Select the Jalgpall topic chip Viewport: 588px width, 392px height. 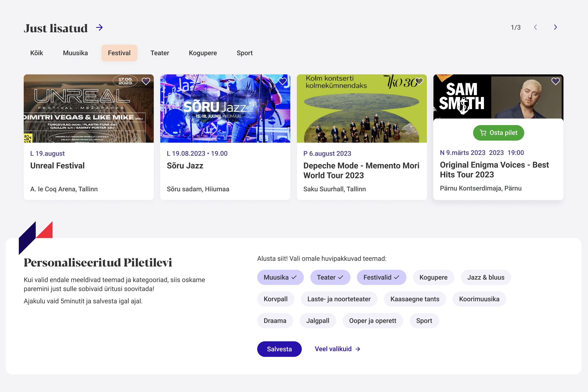[x=318, y=321]
